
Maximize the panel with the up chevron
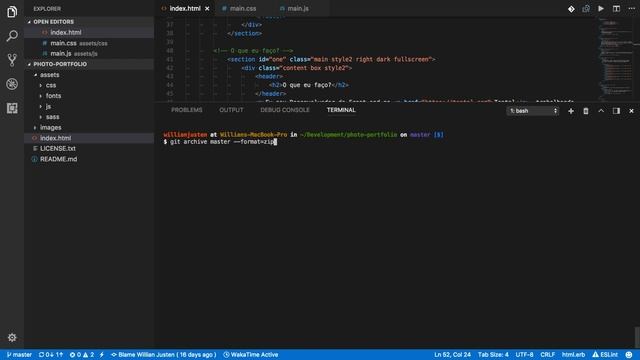601,111
